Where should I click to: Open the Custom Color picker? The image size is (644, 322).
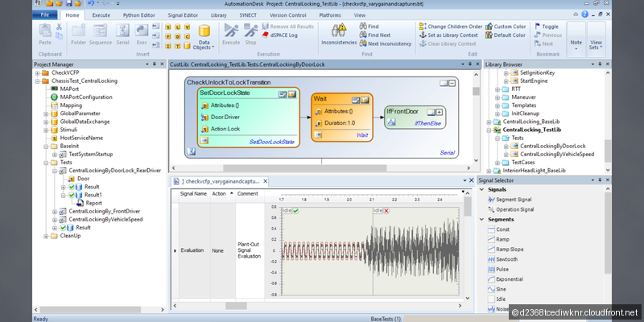click(506, 27)
